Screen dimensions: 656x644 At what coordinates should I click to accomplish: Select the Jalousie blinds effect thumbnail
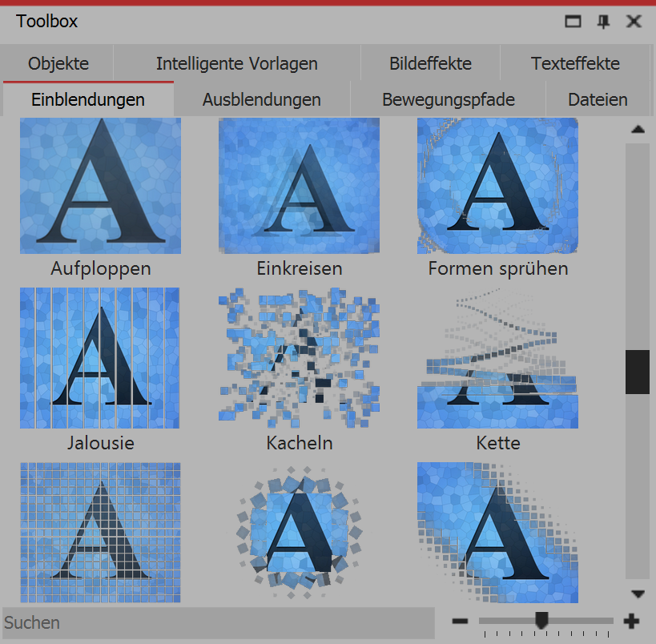click(x=100, y=358)
